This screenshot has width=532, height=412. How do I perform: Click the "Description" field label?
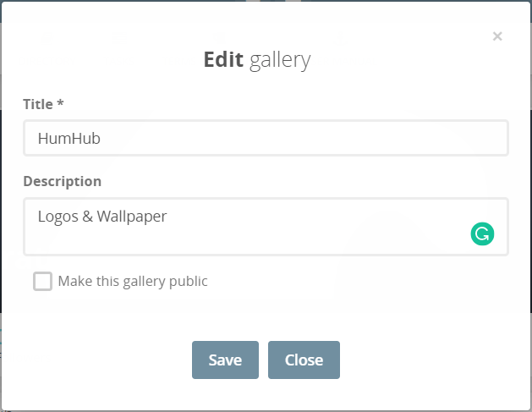coord(62,181)
